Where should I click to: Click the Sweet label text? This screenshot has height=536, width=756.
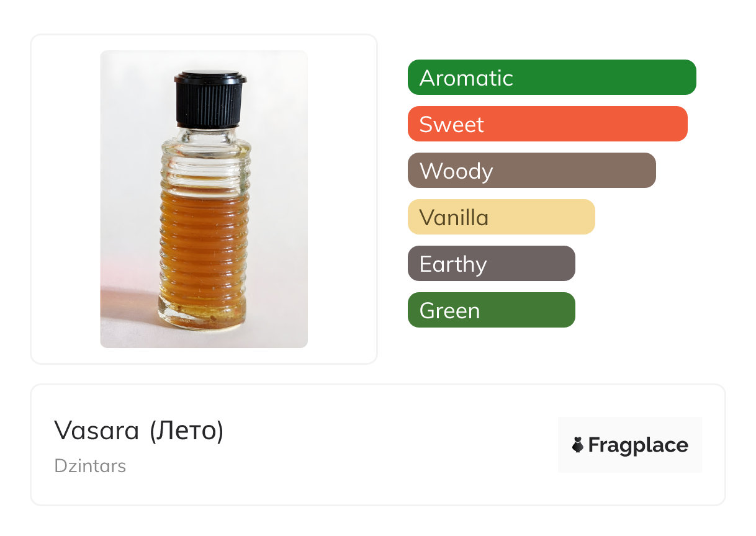pos(451,125)
